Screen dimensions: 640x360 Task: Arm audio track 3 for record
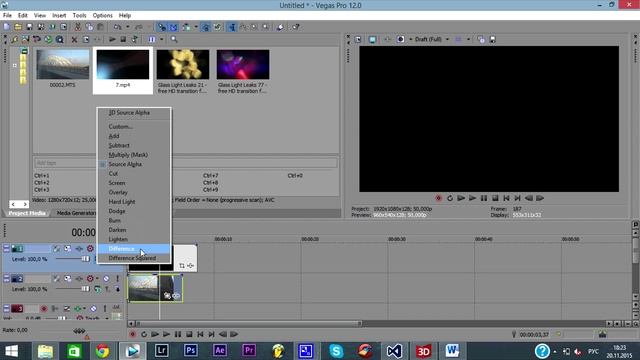coord(44,309)
